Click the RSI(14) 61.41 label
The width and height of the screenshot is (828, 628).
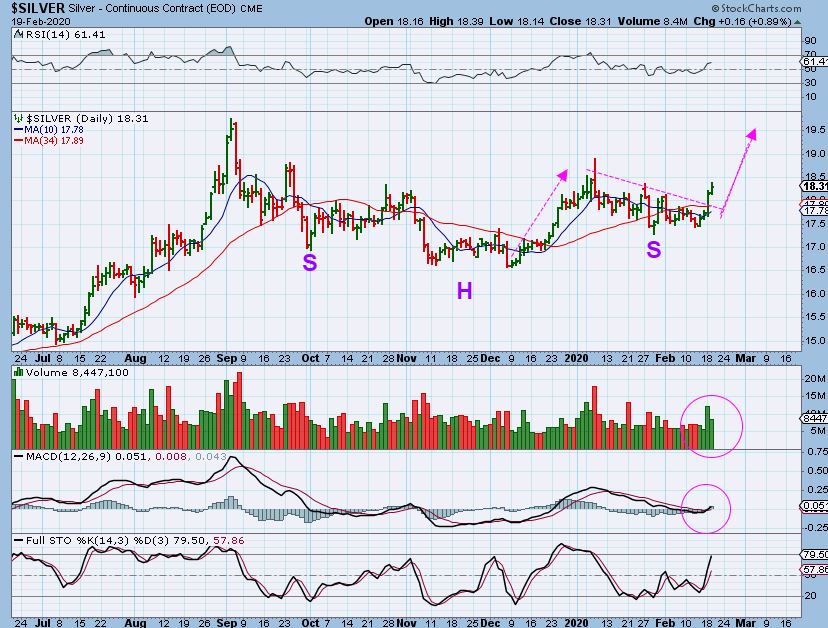[65, 35]
